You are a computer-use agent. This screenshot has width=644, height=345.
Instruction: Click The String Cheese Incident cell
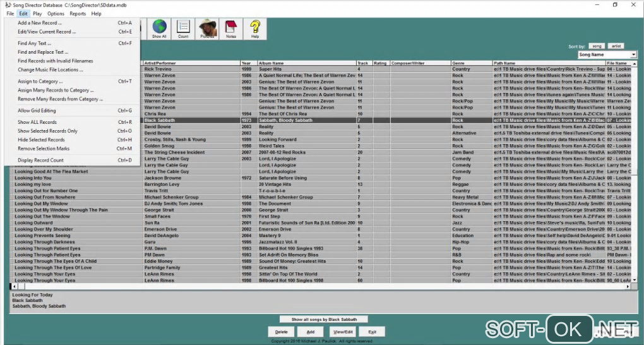point(191,152)
